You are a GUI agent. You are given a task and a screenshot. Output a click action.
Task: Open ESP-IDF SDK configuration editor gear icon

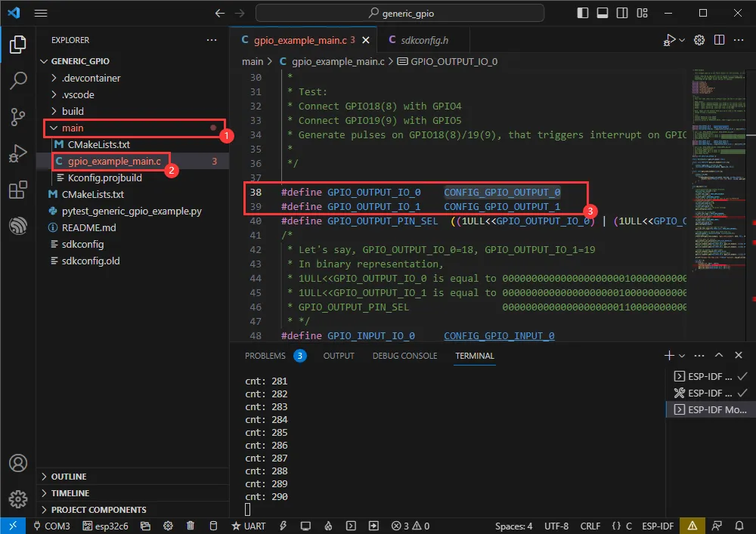[168, 526]
